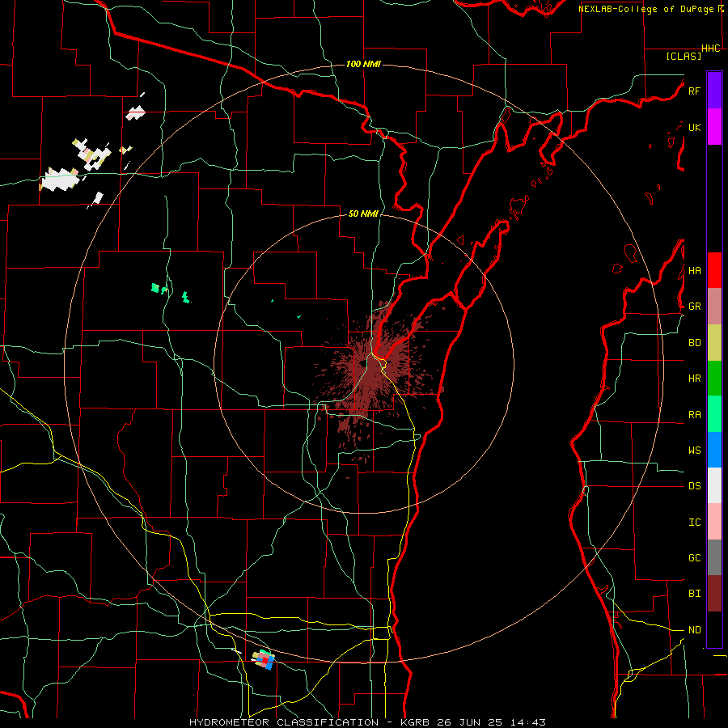This screenshot has height=728, width=728.
Task: Click the large white dry snow echo in the northwest
Action: tap(59, 180)
